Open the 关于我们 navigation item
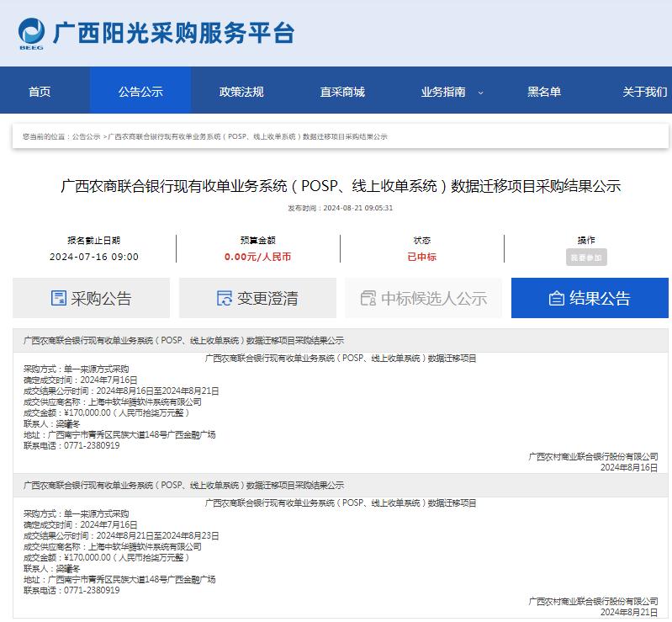This screenshot has width=672, height=622. pyautogui.click(x=645, y=92)
